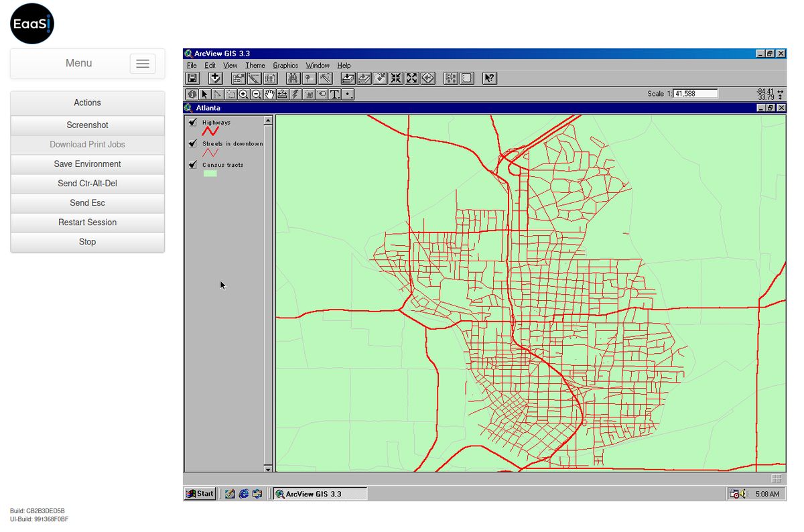Click Zoom to Full Extent icon
This screenshot has height=532, width=804.
348,78
